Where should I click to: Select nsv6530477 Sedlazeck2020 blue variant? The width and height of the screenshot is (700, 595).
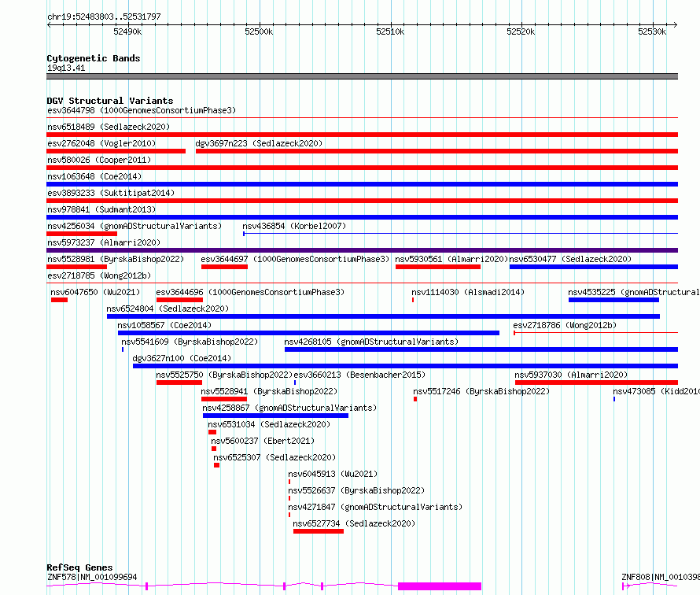[594, 267]
